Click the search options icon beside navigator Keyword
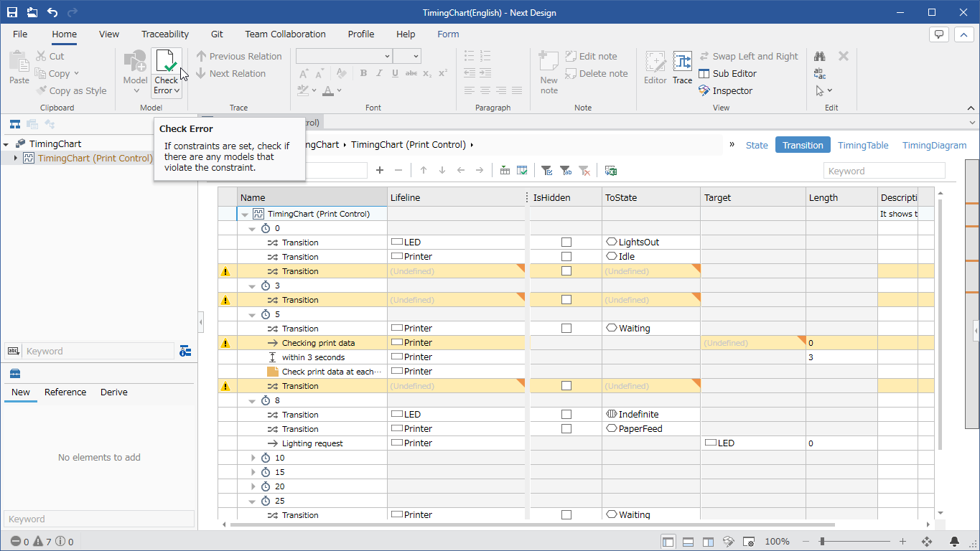Image resolution: width=980 pixels, height=551 pixels. pyautogui.click(x=185, y=351)
